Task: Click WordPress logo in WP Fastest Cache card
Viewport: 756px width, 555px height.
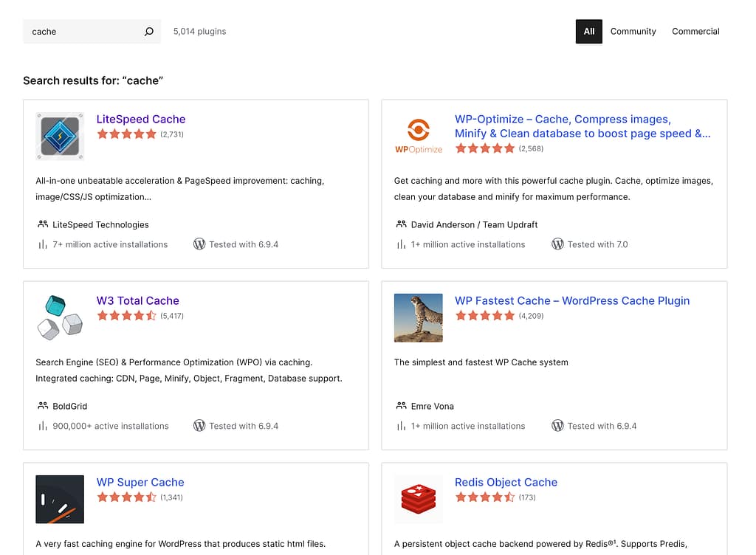Action: tap(557, 426)
